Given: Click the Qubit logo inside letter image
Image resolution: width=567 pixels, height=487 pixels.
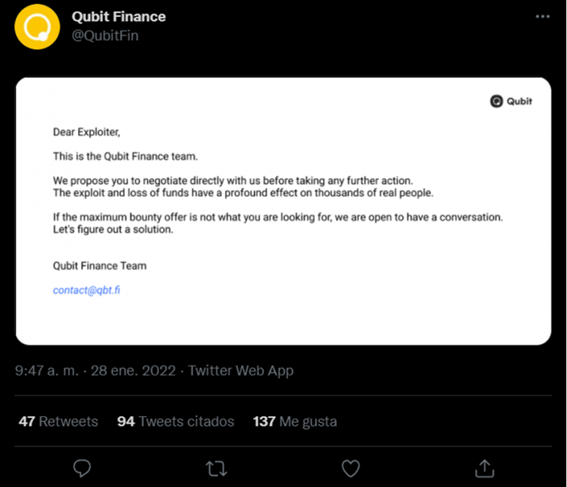Looking at the screenshot, I should pyautogui.click(x=511, y=101).
